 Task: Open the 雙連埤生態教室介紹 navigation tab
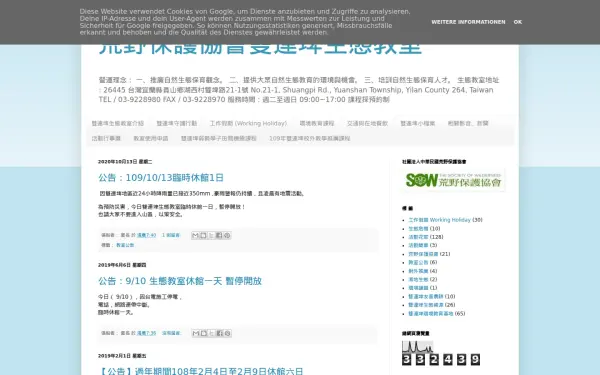click(x=117, y=123)
